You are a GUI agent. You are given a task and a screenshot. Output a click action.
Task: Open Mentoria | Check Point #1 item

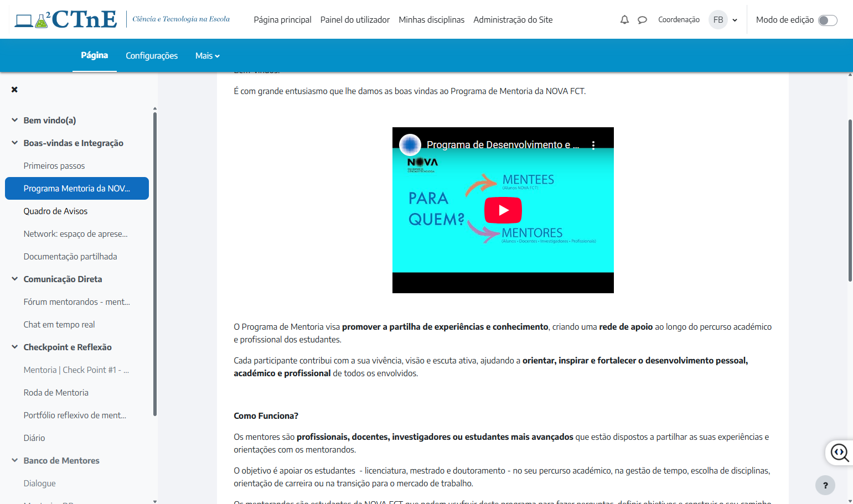[x=76, y=370]
